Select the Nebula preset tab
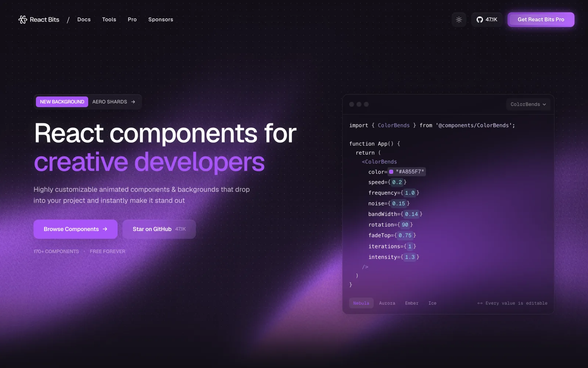This screenshot has width=588, height=368. tap(361, 303)
